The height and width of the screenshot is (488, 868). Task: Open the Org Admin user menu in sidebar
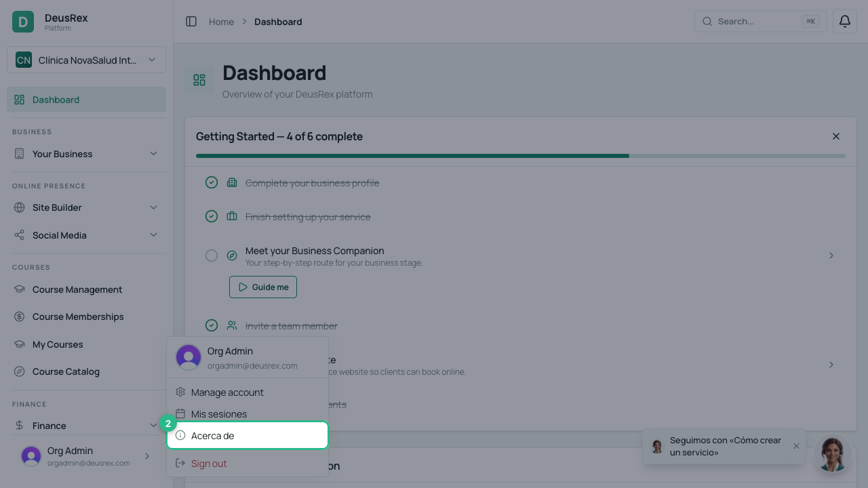(x=86, y=456)
